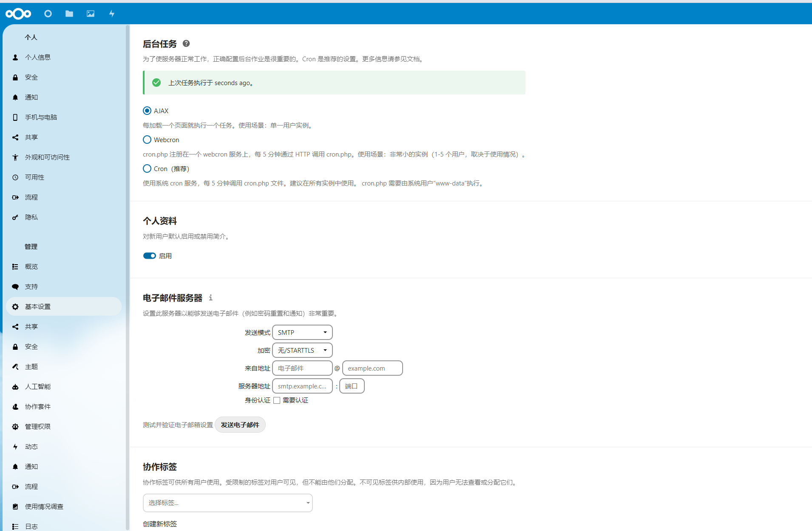The height and width of the screenshot is (531, 812).
Task: Click the survey icon for 使用情况调查
Action: coord(15,507)
